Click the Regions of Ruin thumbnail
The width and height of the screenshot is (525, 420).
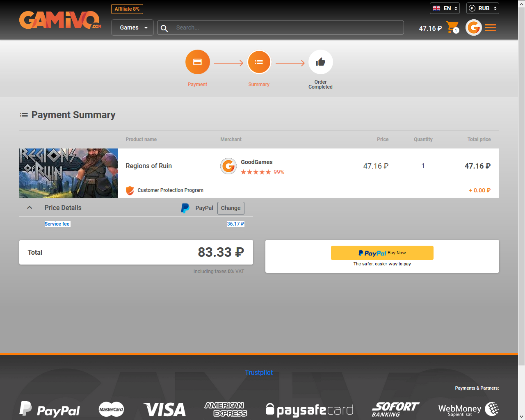68,173
